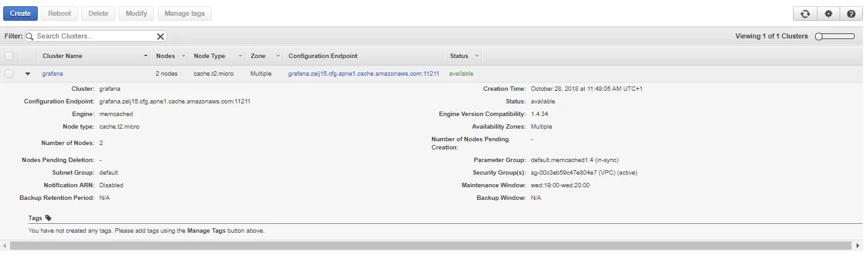The height and width of the screenshot is (256, 868).
Task: Open the Zone column filter dropdown
Action: pyautogui.click(x=278, y=56)
